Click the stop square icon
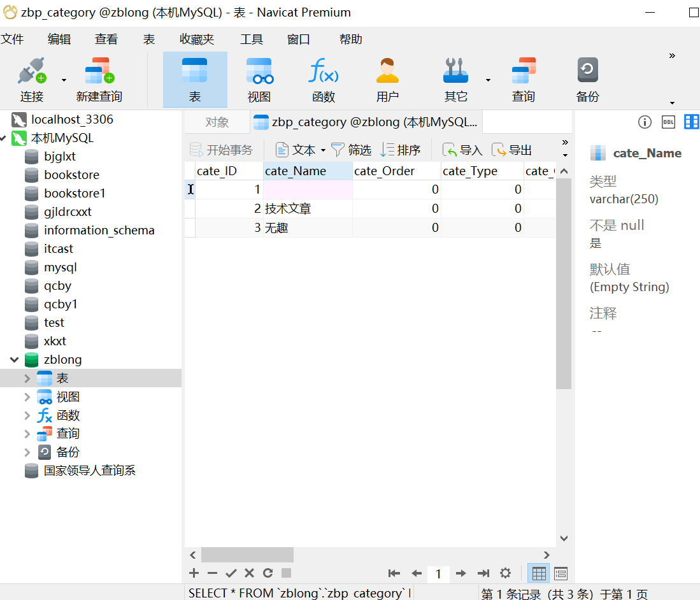 (x=286, y=573)
